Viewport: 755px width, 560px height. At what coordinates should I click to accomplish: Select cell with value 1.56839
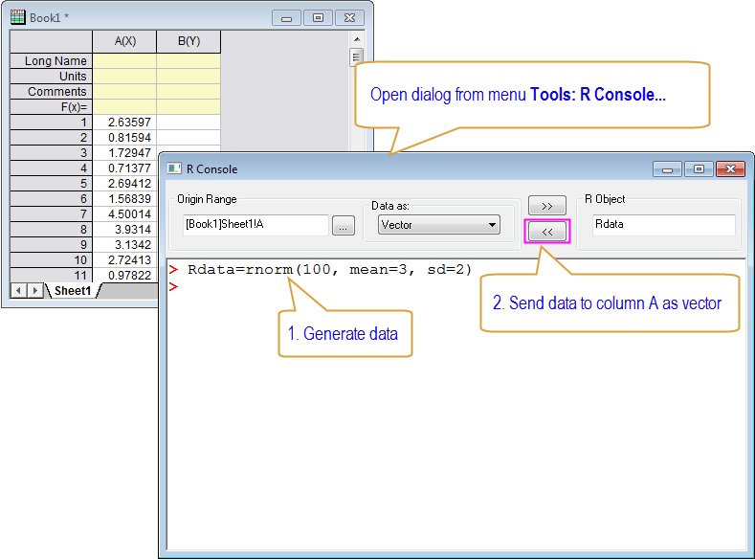pyautogui.click(x=124, y=199)
